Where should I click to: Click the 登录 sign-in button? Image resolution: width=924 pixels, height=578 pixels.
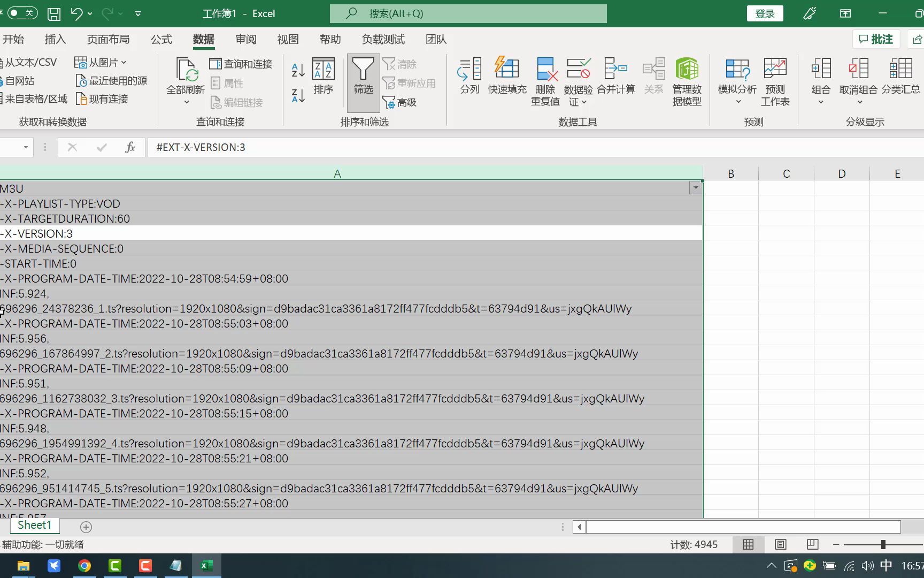tap(765, 13)
